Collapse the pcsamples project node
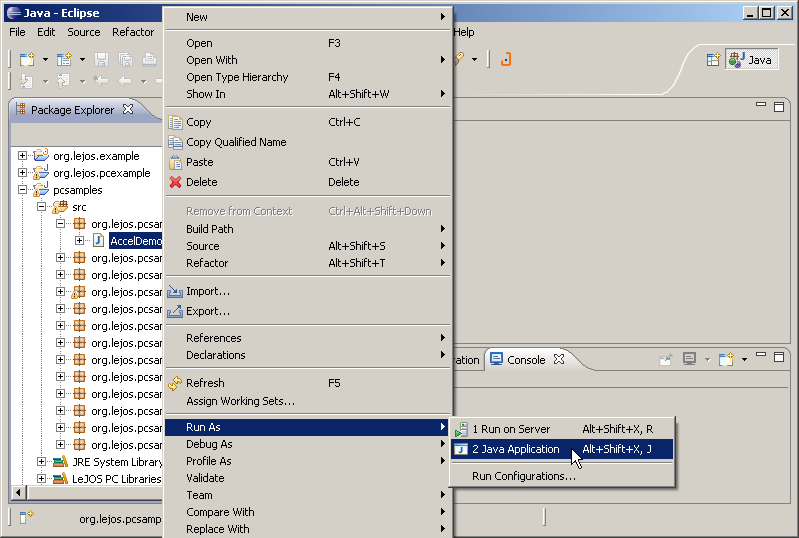The image size is (799, 538). pos(23,190)
